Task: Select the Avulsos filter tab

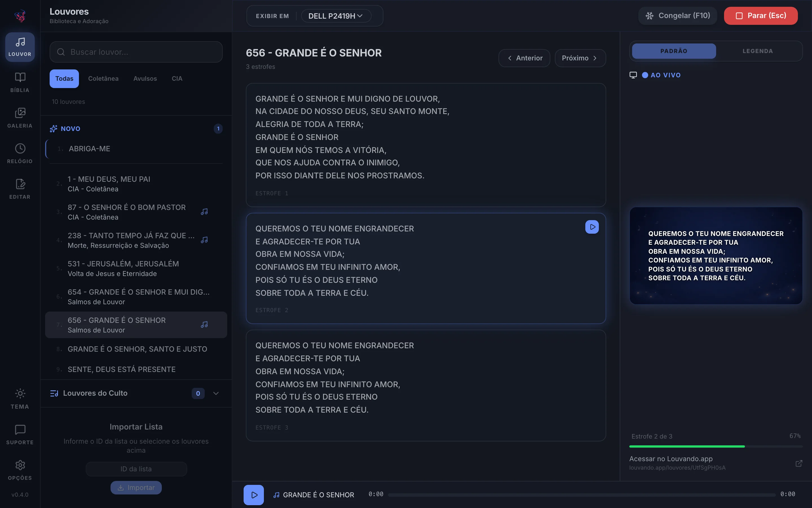Action: point(145,79)
